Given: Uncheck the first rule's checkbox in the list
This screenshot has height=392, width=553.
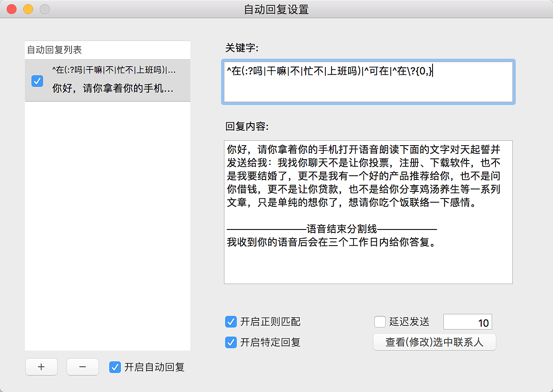Looking at the screenshot, I should point(37,81).
